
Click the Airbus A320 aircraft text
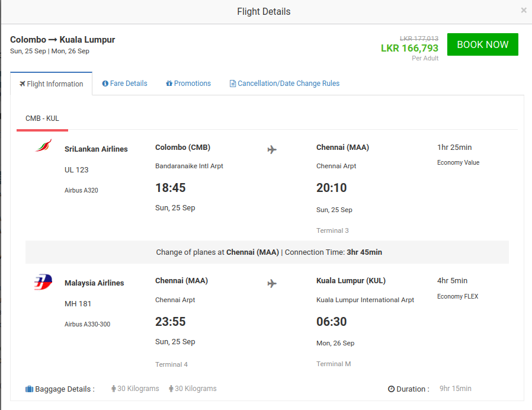[81, 190]
